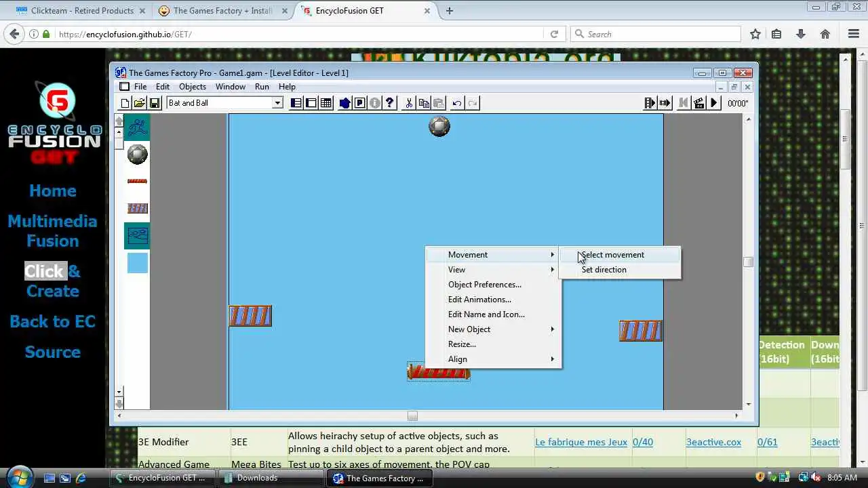Image resolution: width=868 pixels, height=488 pixels.
Task: Undo the last action
Action: (x=457, y=103)
